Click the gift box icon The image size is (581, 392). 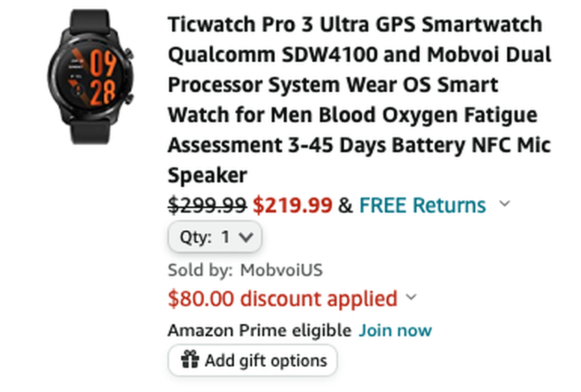(x=189, y=360)
